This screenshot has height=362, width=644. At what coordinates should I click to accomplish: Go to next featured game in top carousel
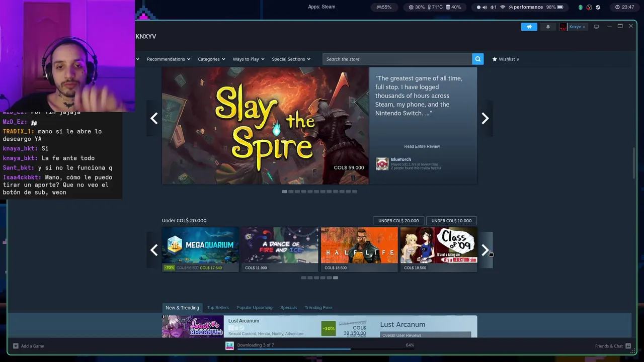pyautogui.click(x=485, y=118)
